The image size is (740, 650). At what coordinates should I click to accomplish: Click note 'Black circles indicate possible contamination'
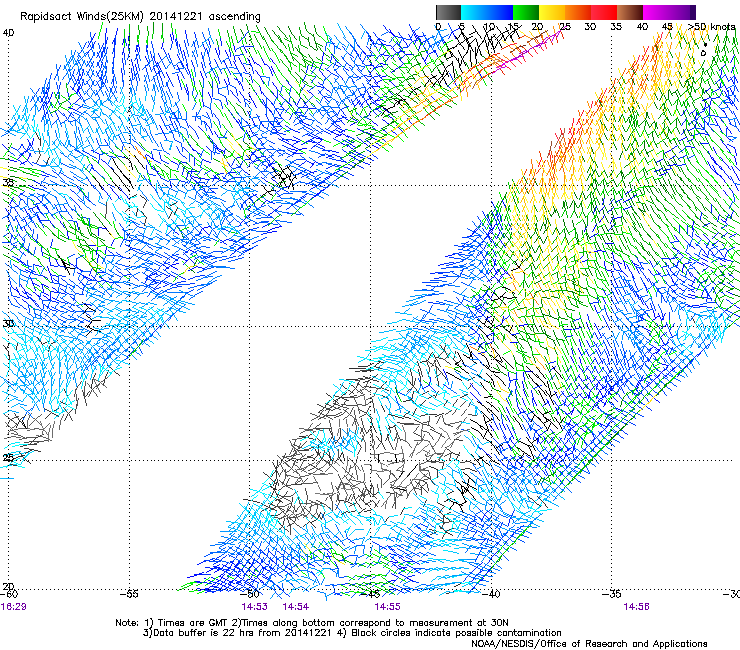[x=456, y=633]
